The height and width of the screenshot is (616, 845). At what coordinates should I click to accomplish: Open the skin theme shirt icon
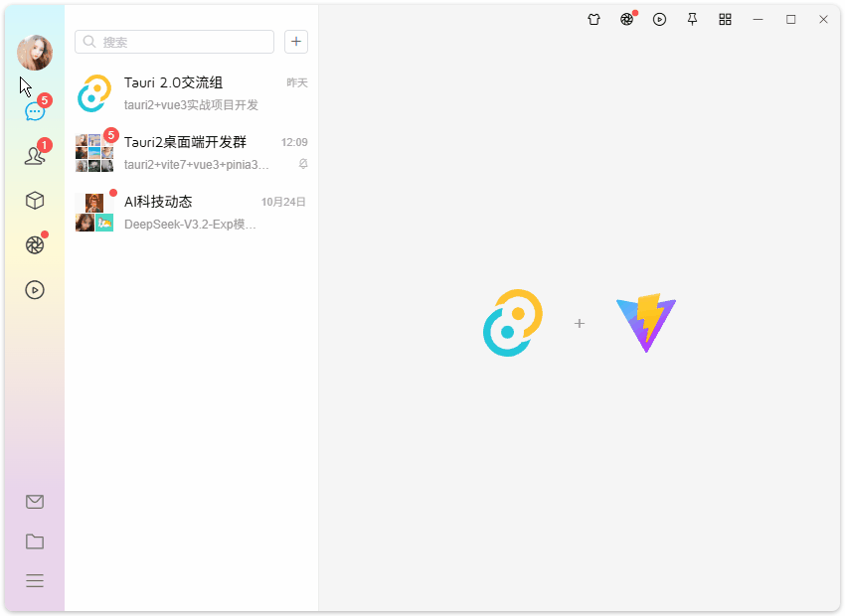point(593,20)
